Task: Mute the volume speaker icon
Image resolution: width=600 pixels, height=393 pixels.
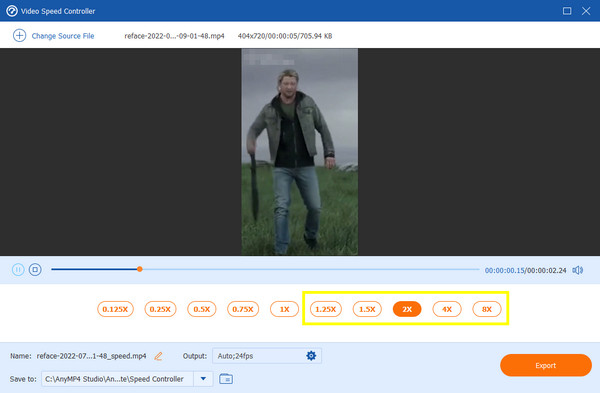Action: pos(577,270)
